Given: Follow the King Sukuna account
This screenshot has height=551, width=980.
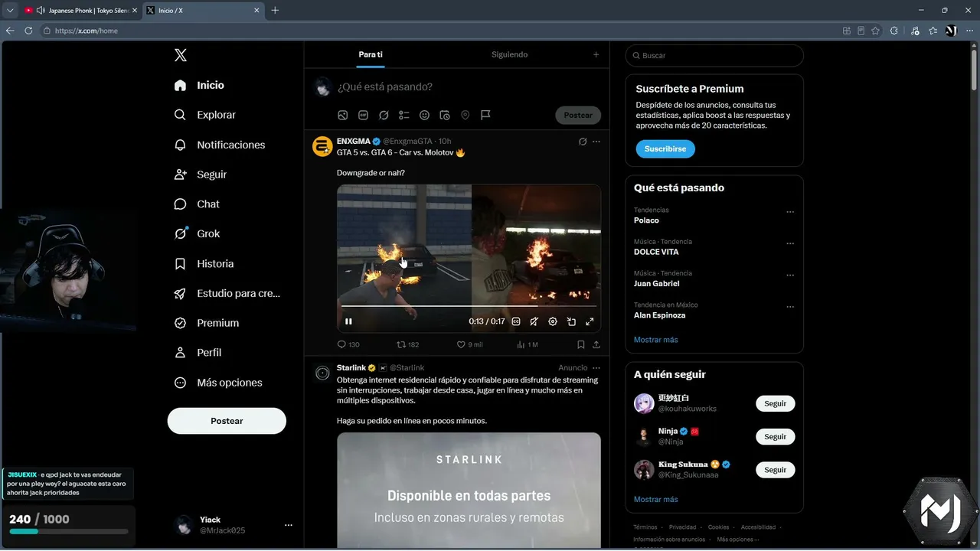Looking at the screenshot, I should coord(776,470).
